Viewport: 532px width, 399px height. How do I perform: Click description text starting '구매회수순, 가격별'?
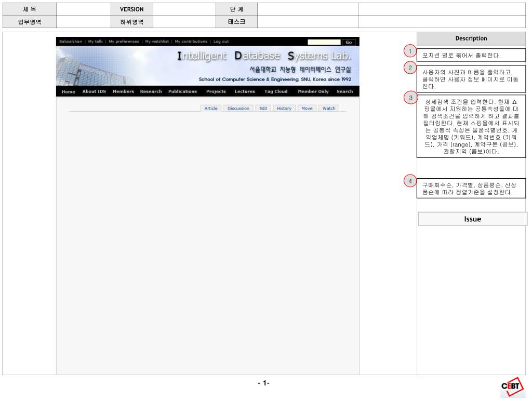click(x=469, y=189)
